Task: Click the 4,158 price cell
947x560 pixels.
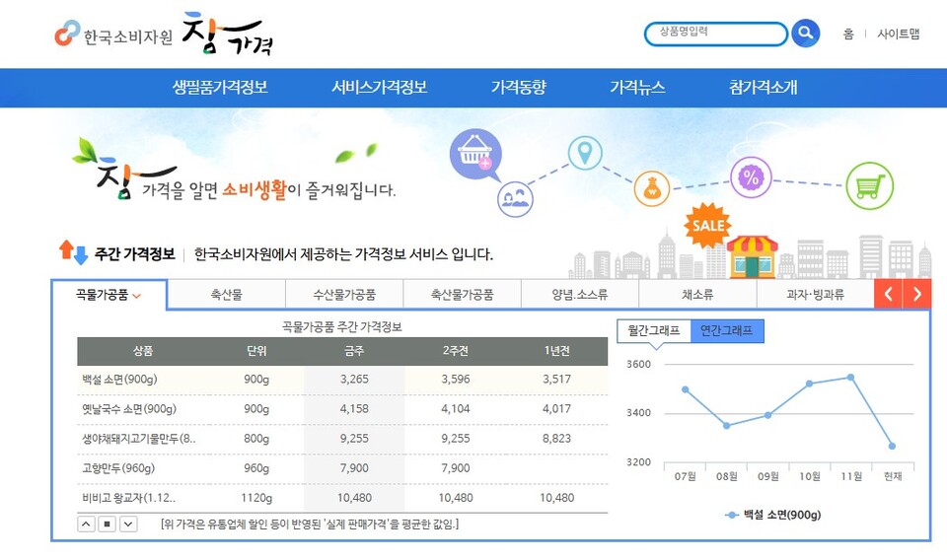Action: click(354, 409)
